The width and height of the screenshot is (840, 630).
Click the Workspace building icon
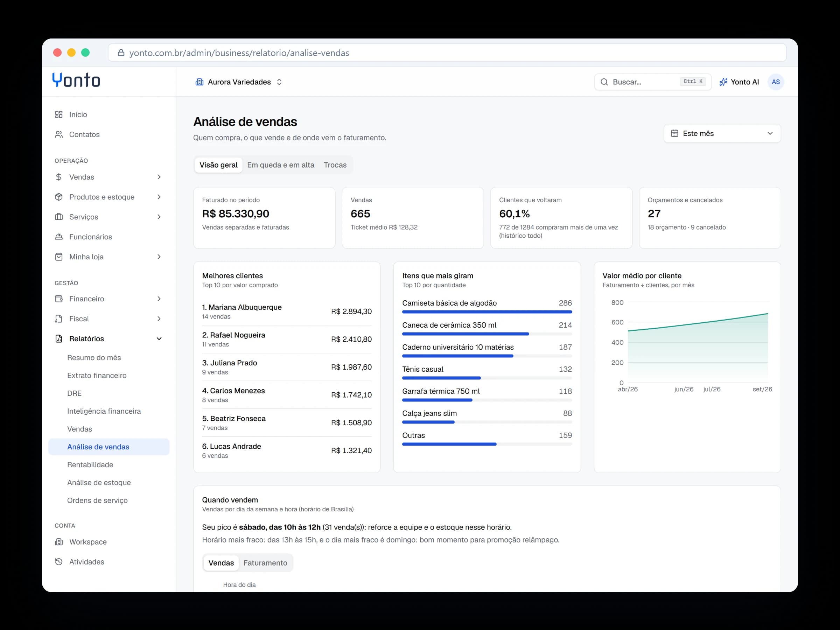pos(59,541)
